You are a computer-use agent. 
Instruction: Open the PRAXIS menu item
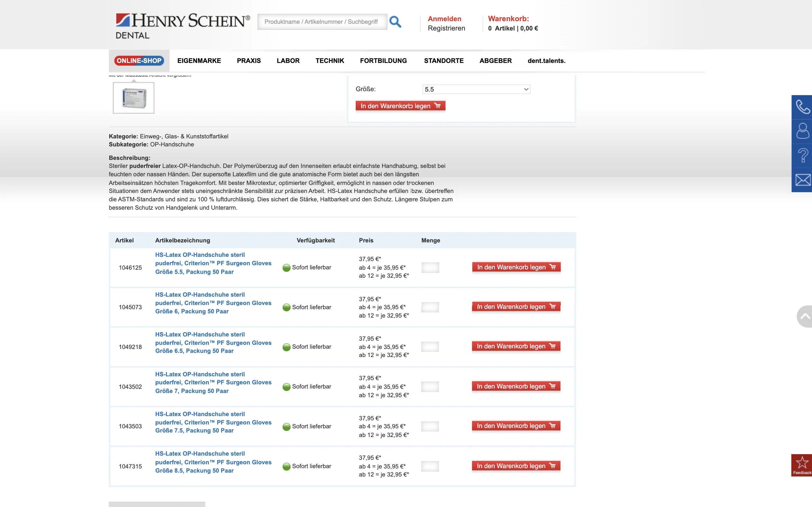click(249, 61)
